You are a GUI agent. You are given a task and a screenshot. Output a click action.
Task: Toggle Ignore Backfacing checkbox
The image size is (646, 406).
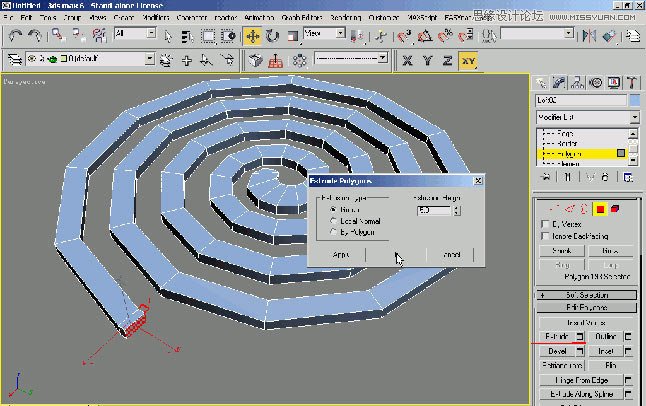coord(545,236)
